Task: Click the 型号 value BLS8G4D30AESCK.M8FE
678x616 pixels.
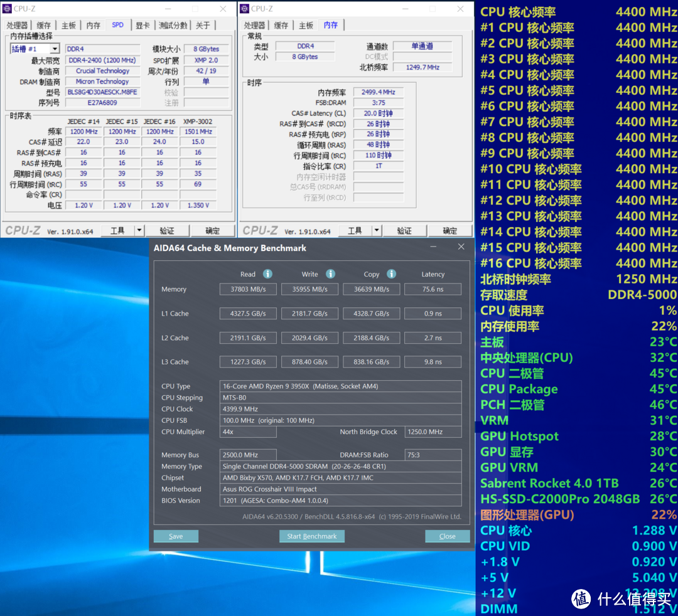Action: 102,92
